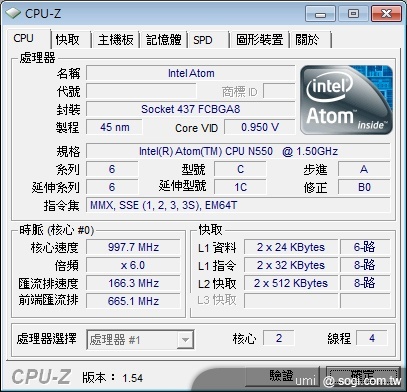Click the CPU-Z title bar app icon
407x392 pixels.
coord(13,13)
